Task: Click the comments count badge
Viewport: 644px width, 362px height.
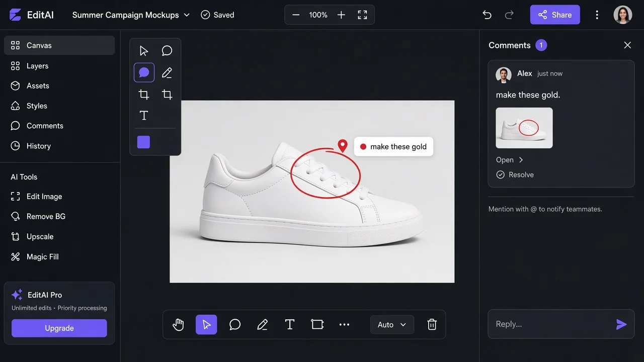Action: 541,45
